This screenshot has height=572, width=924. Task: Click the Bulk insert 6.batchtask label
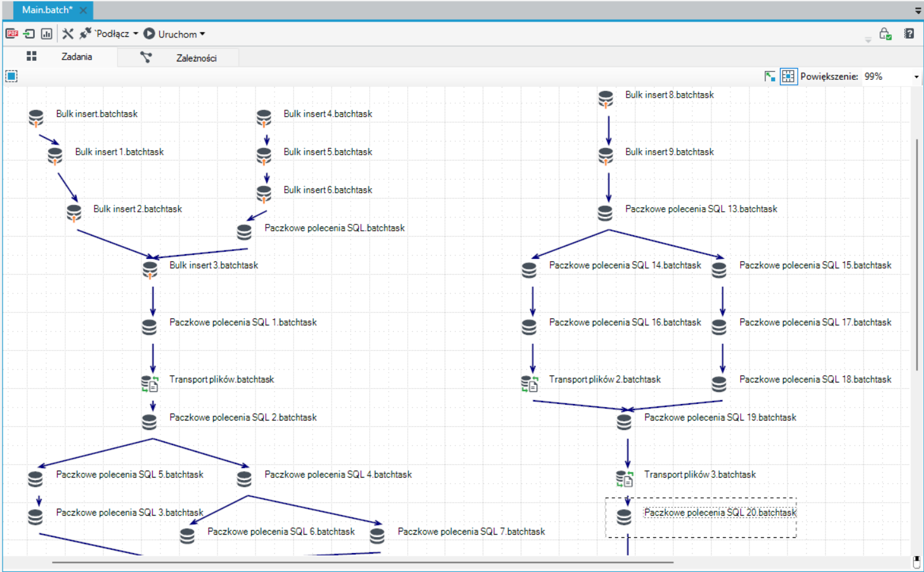(328, 190)
